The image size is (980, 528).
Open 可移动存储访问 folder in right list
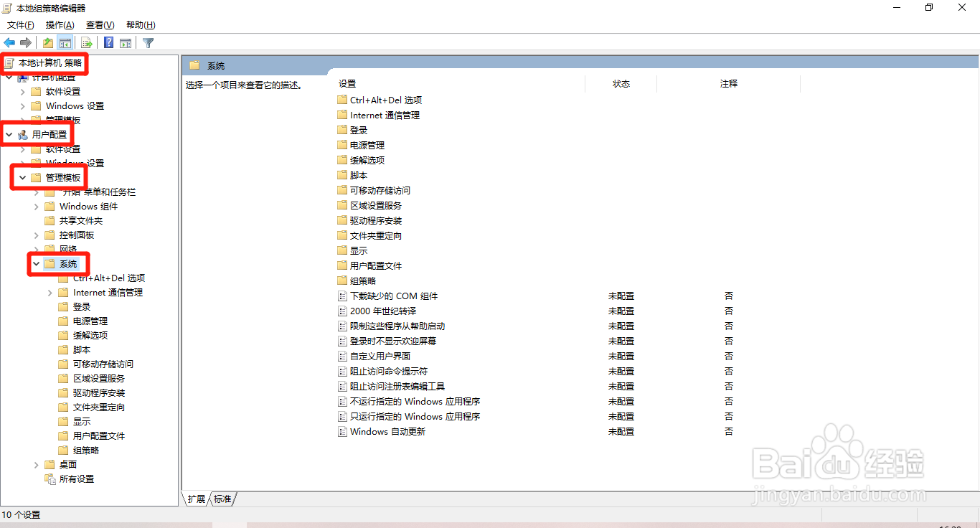(x=380, y=190)
